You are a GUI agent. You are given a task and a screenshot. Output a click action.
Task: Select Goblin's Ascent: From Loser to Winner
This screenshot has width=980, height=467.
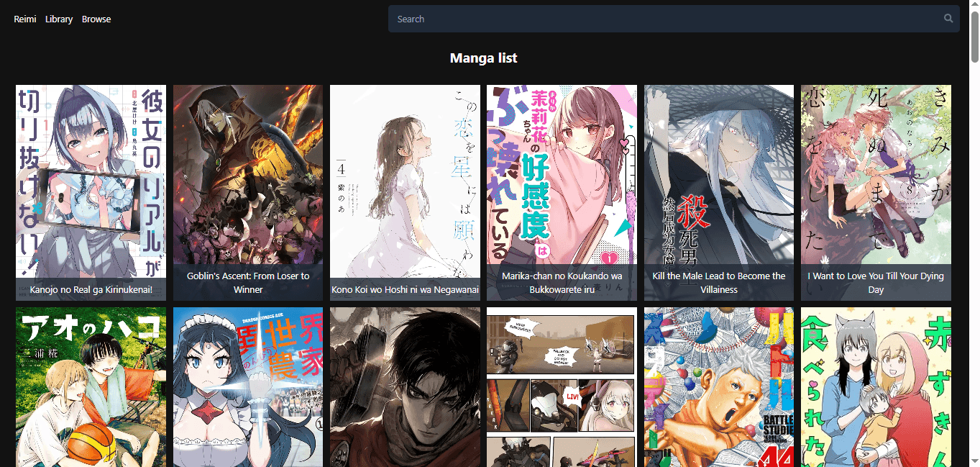(248, 180)
